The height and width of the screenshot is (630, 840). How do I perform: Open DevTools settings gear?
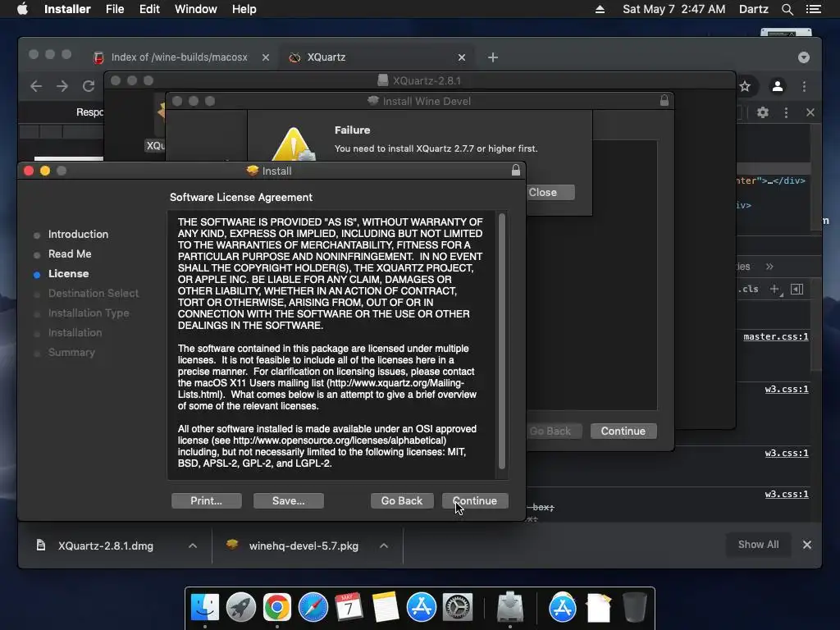coord(763,112)
